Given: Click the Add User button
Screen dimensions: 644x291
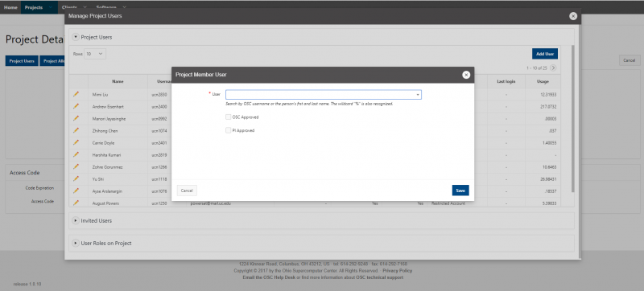Looking at the screenshot, I should pos(545,54).
